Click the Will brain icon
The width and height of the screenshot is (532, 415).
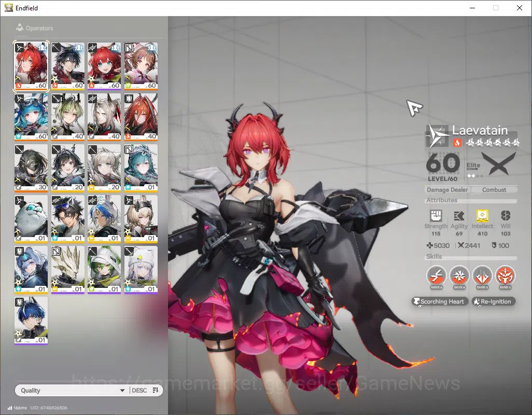pyautogui.click(x=506, y=216)
